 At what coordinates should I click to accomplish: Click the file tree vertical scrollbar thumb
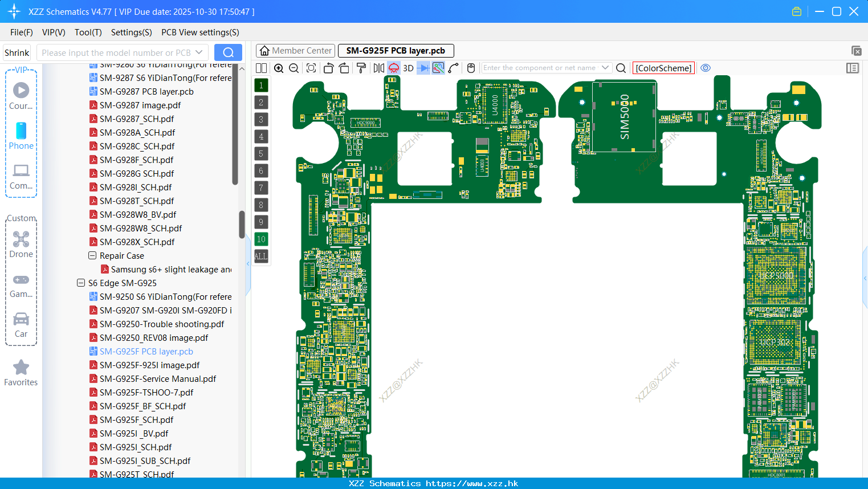[242, 225]
